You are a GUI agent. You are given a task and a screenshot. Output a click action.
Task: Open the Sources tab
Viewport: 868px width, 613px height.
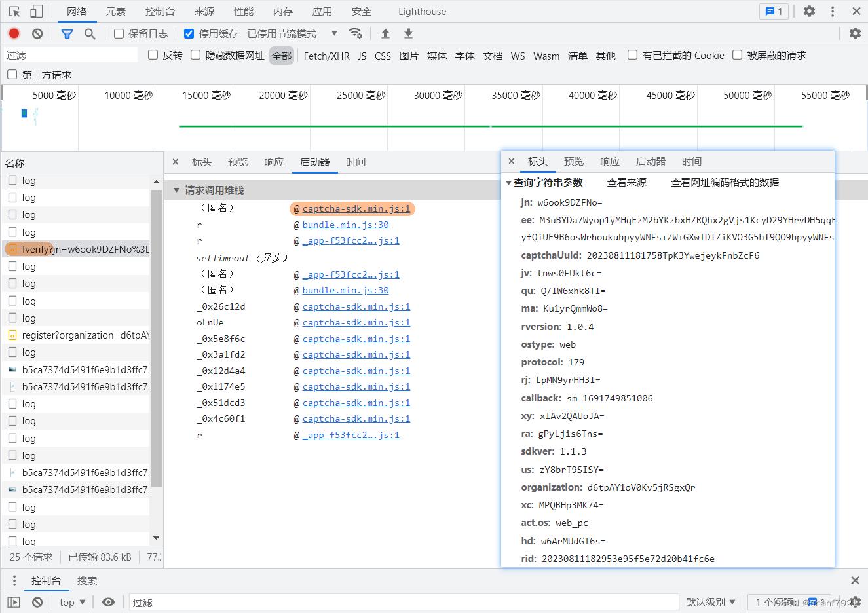[204, 11]
